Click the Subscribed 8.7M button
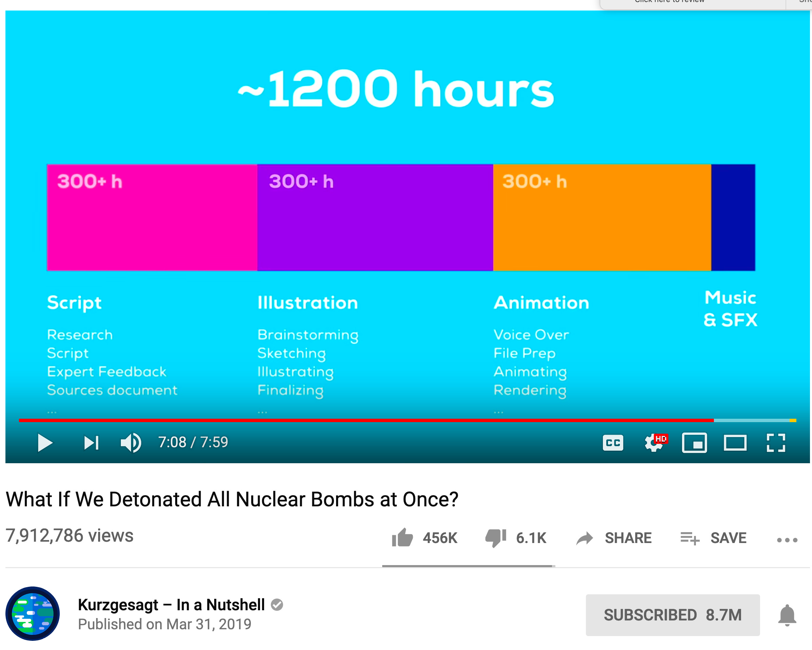The height and width of the screenshot is (650, 812). tap(672, 615)
